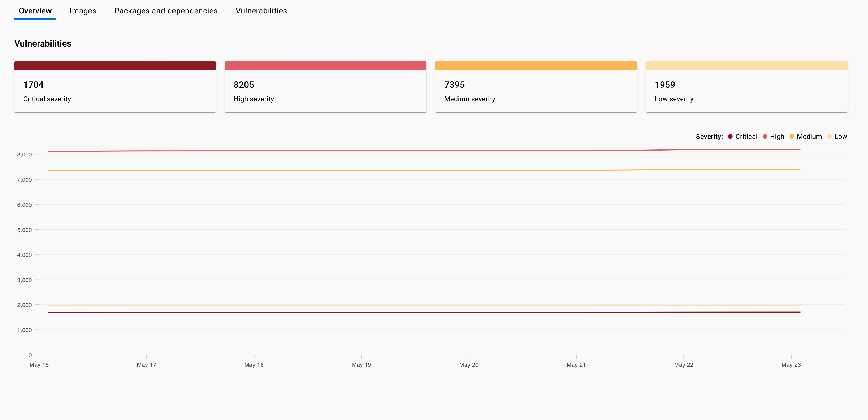Open the Packages and dependencies tab

tap(166, 11)
